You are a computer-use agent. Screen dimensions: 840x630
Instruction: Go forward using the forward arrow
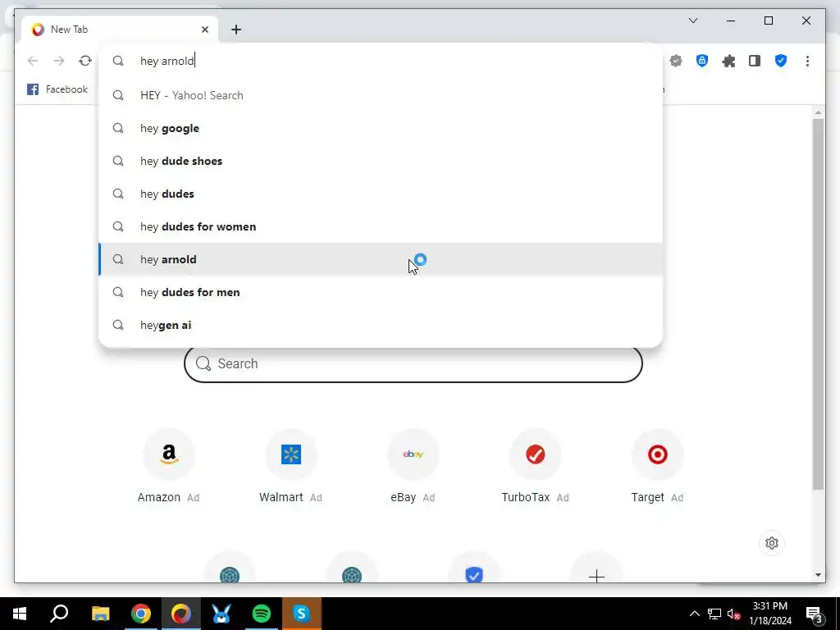[x=59, y=61]
